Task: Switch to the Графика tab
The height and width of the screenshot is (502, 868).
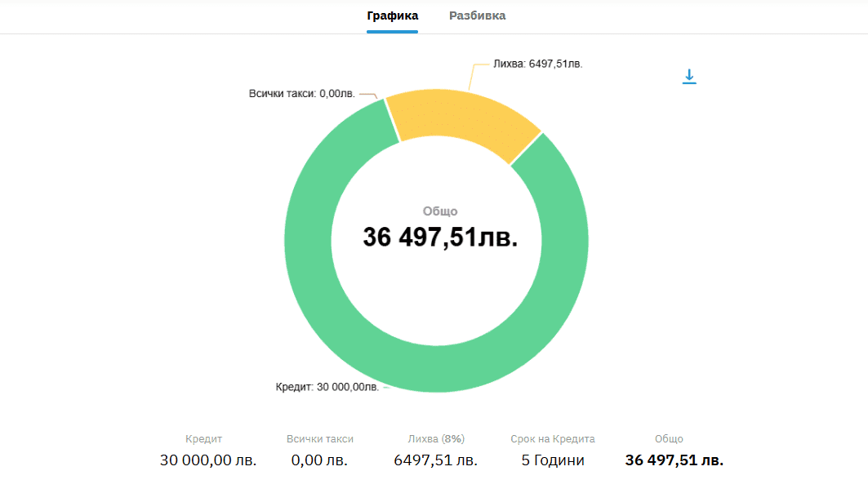Action: point(392,16)
